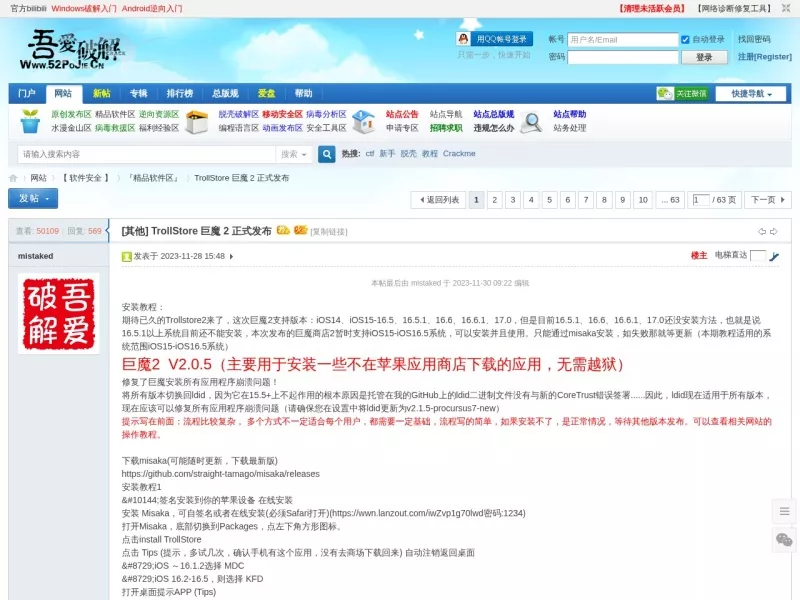Image resolution: width=800 pixels, height=600 pixels.
Task: Open the 注册[Register] link
Action: [765, 57]
